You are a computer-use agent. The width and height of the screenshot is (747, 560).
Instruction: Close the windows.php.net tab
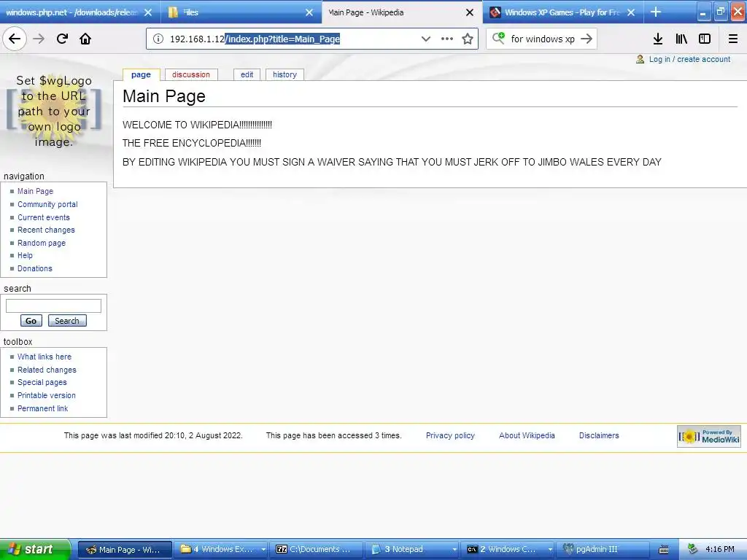tap(148, 12)
